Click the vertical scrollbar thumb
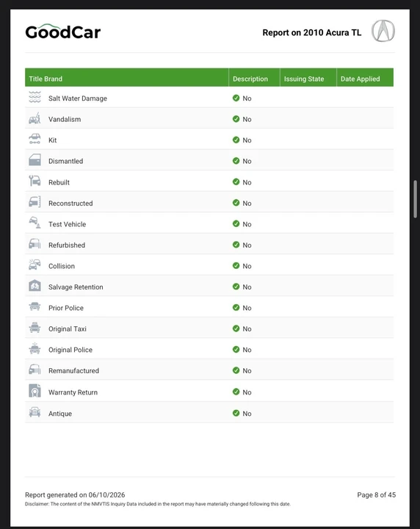 click(x=416, y=199)
